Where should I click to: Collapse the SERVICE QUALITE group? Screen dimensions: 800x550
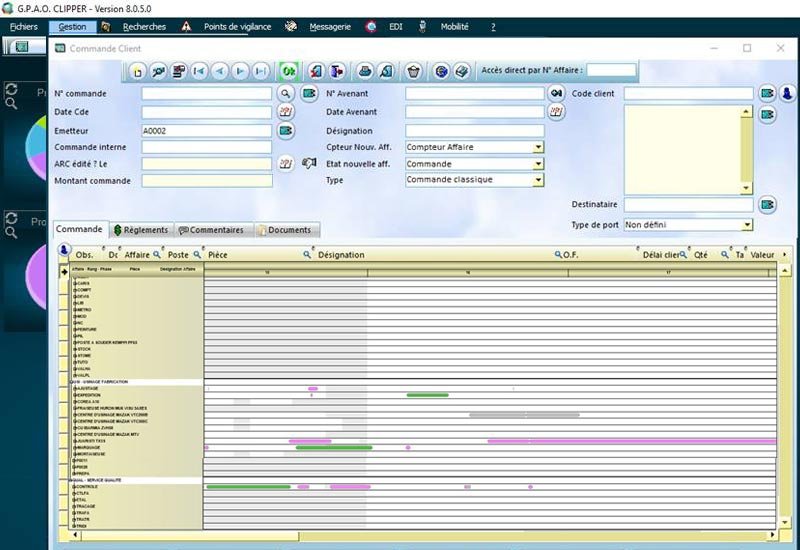(x=71, y=480)
